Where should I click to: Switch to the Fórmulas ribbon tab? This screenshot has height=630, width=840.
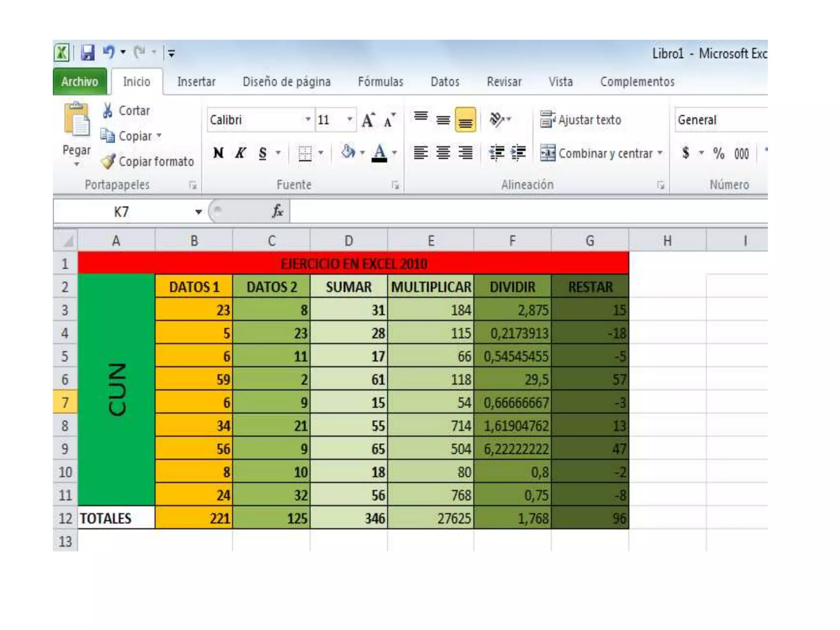pos(380,82)
